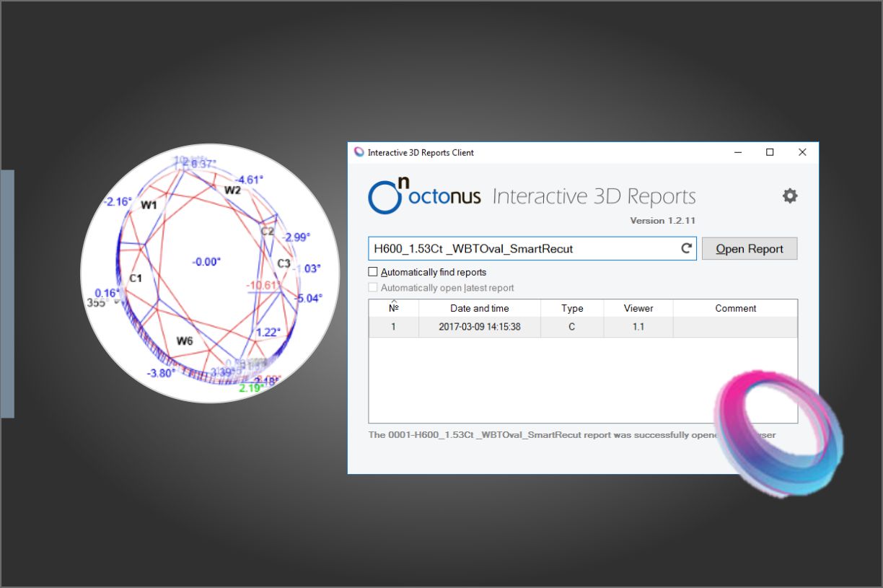883x588 pixels.
Task: Click the C3 facet label on the diamond
Action: (x=284, y=263)
